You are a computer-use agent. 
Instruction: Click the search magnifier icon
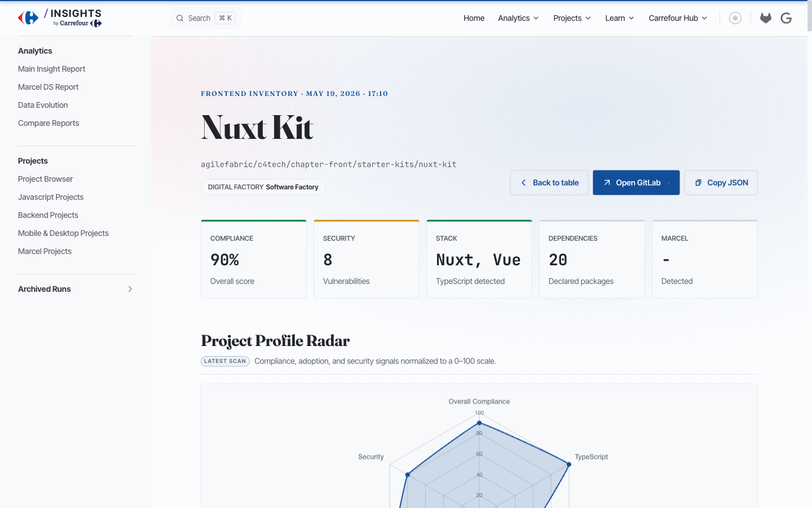click(180, 18)
